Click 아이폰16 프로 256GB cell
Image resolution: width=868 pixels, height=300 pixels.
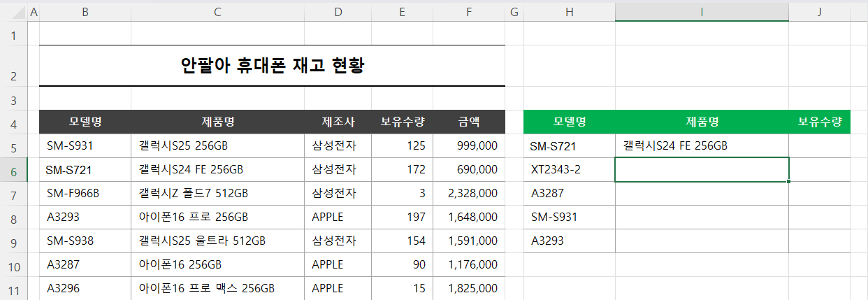tap(217, 217)
